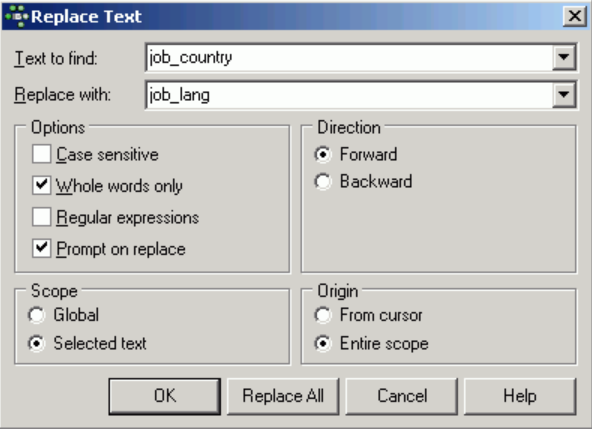
Task: Confirm with the OK button
Action: [x=165, y=396]
